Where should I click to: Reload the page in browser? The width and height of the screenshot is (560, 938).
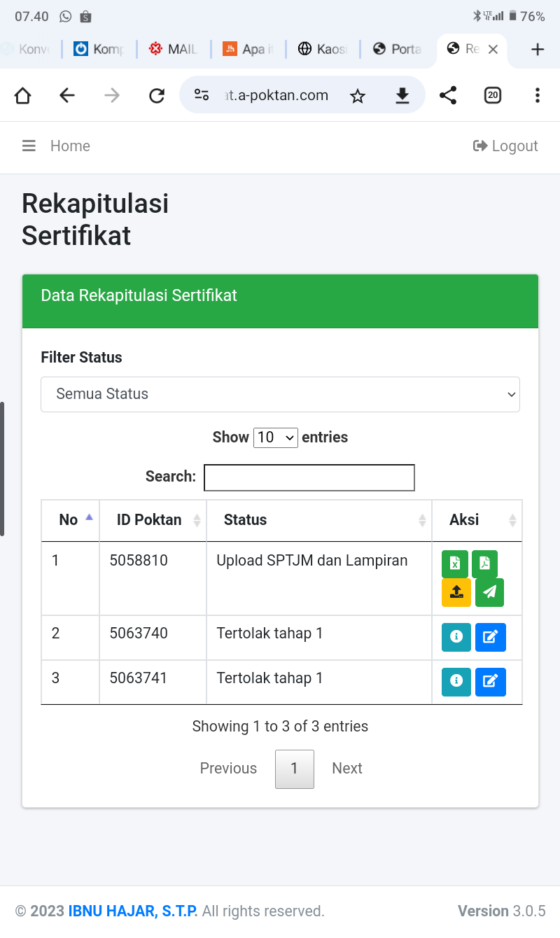tap(157, 95)
